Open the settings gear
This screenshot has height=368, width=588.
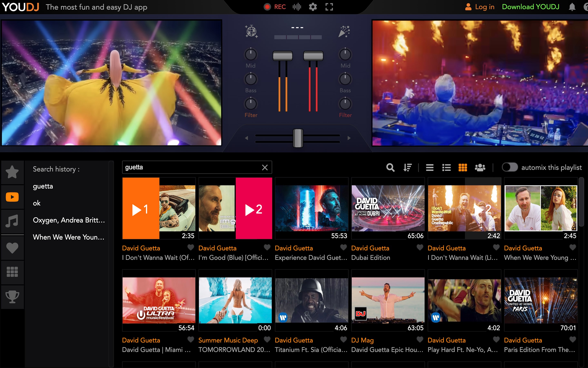(x=313, y=7)
